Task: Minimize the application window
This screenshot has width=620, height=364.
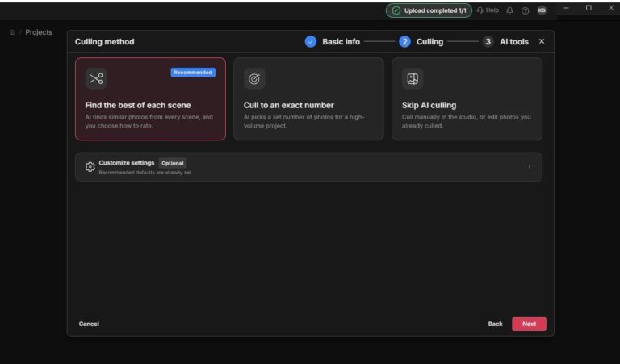Action: point(566,8)
